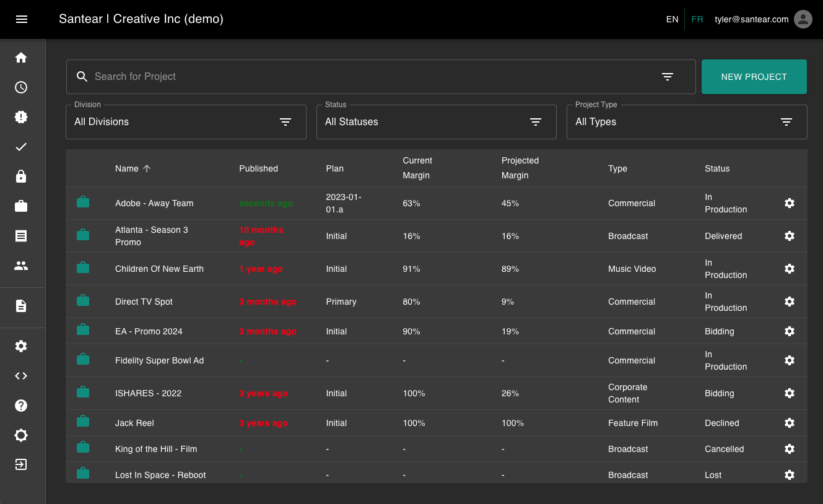823x504 pixels.
Task: Switch language to EN
Action: 672,19
